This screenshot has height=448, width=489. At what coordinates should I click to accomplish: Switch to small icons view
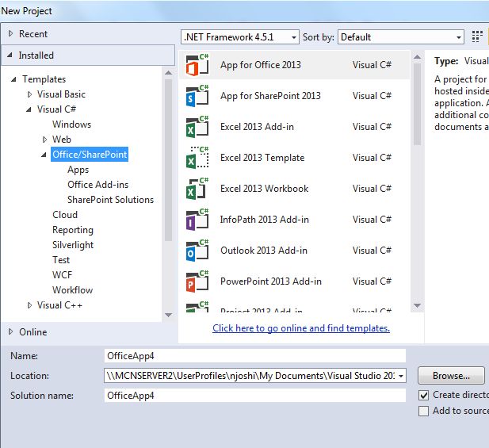(477, 36)
